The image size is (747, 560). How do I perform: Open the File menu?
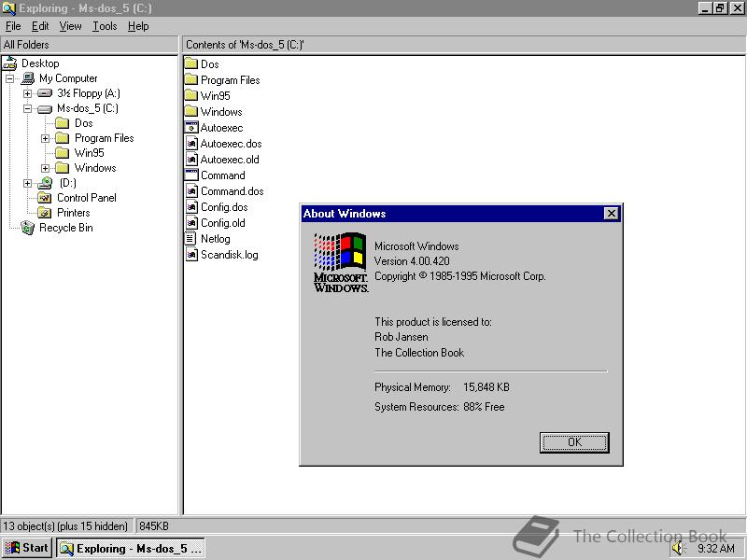[x=13, y=26]
